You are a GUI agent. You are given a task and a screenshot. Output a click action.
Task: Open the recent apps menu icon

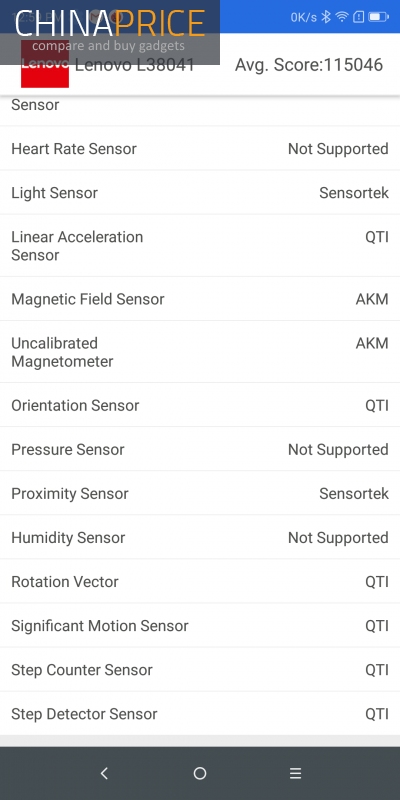click(295, 773)
